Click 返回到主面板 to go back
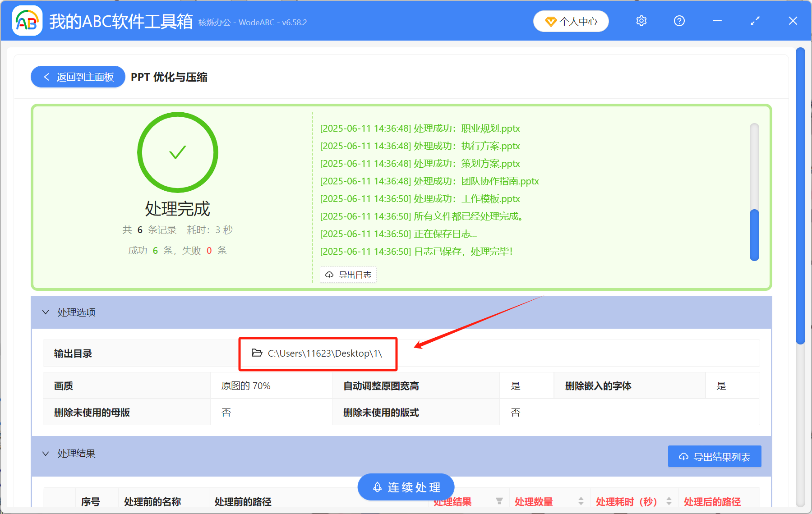Viewport: 812px width, 514px height. [77, 77]
